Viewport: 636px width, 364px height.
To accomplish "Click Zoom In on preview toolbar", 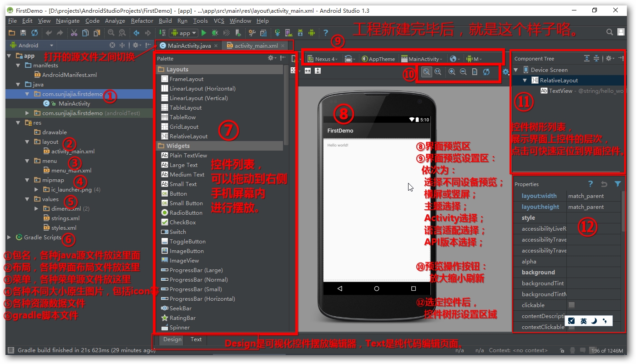I will tap(452, 71).
